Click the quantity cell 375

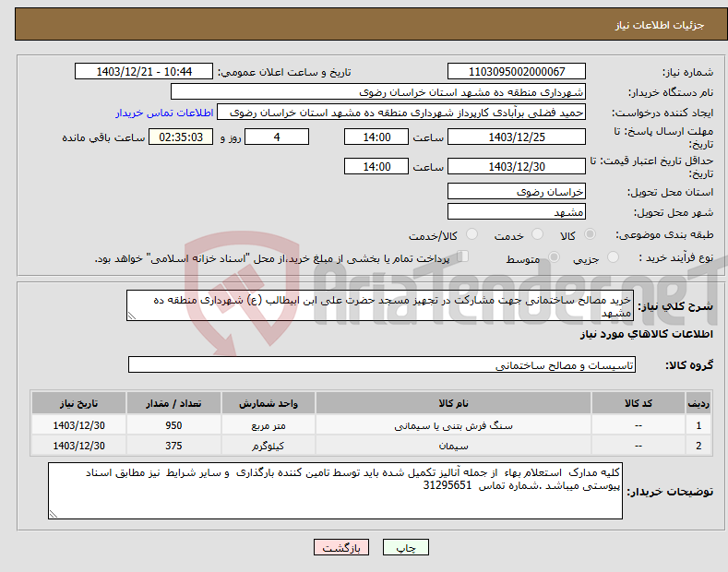[173, 446]
